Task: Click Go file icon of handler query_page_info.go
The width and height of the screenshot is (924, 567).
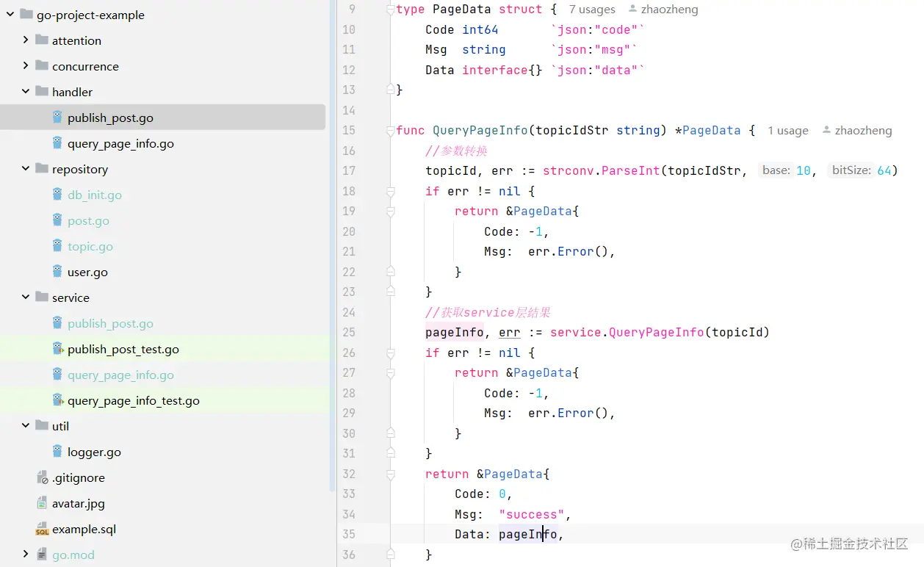Action: click(x=57, y=143)
